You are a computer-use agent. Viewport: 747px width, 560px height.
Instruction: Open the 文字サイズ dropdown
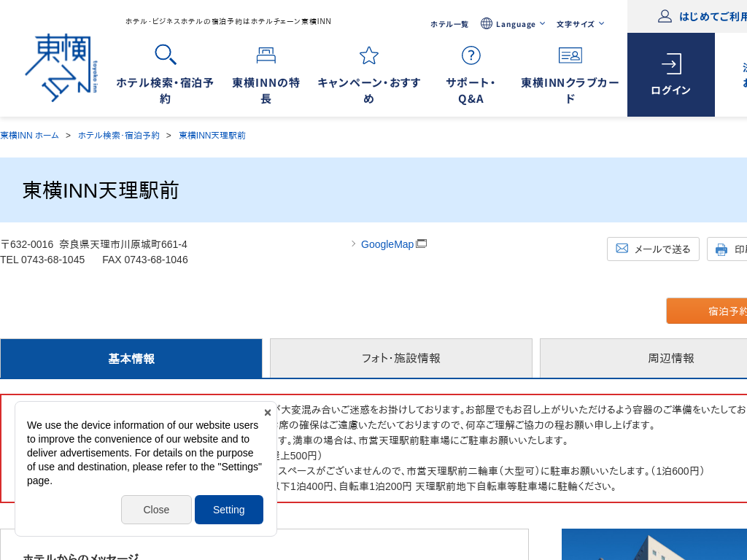[580, 24]
